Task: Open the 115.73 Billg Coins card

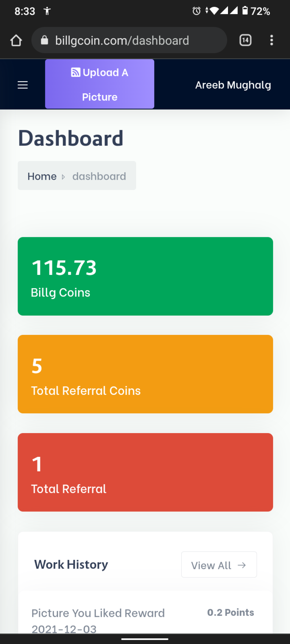Action: coord(145,276)
